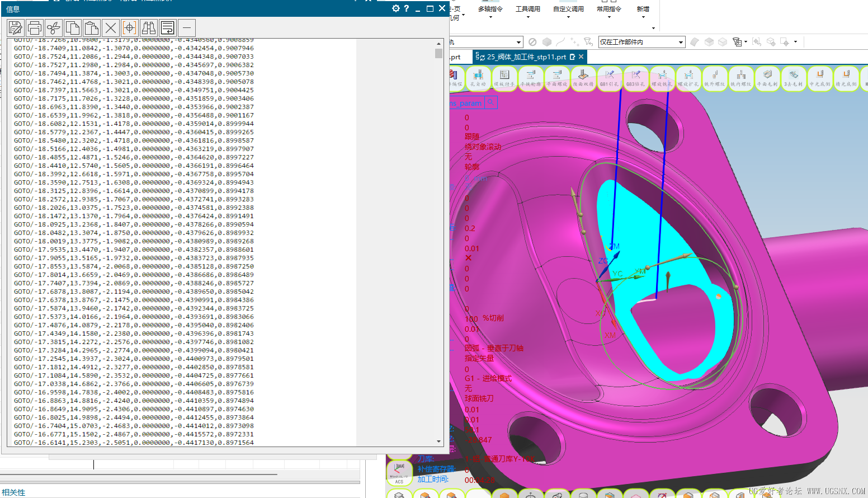Image resolution: width=868 pixels, height=498 pixels.
Task: Toggle word wrap in the information window
Action: click(x=168, y=27)
